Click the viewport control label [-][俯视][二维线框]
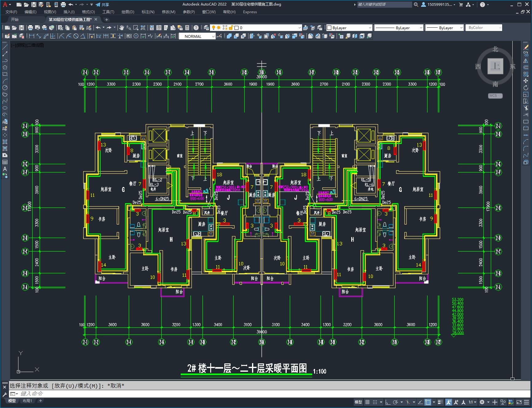This screenshot has height=408, width=532. pos(27,45)
